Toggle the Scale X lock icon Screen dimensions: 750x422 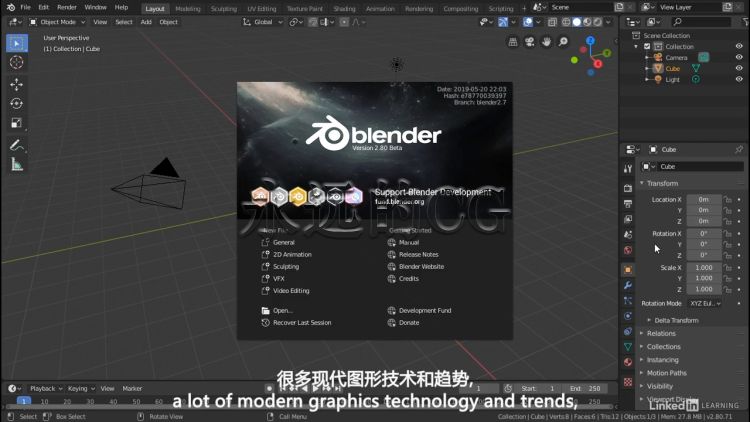(x=728, y=268)
